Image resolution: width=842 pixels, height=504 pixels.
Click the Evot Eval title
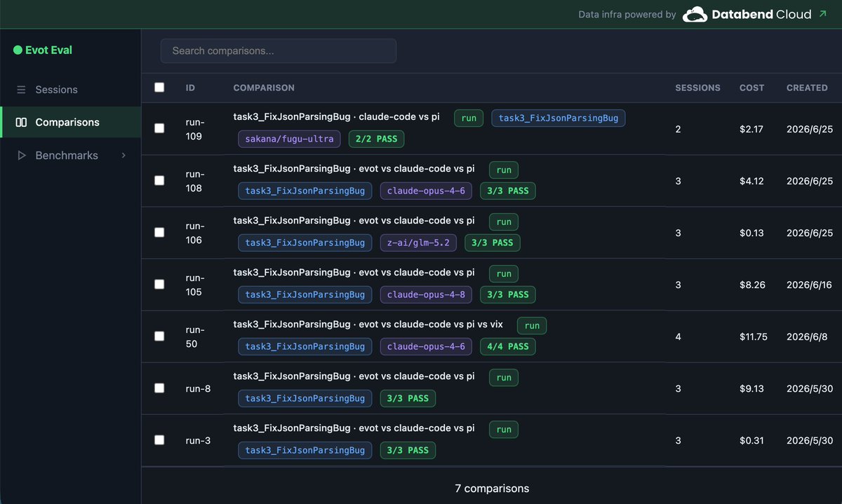click(48, 50)
